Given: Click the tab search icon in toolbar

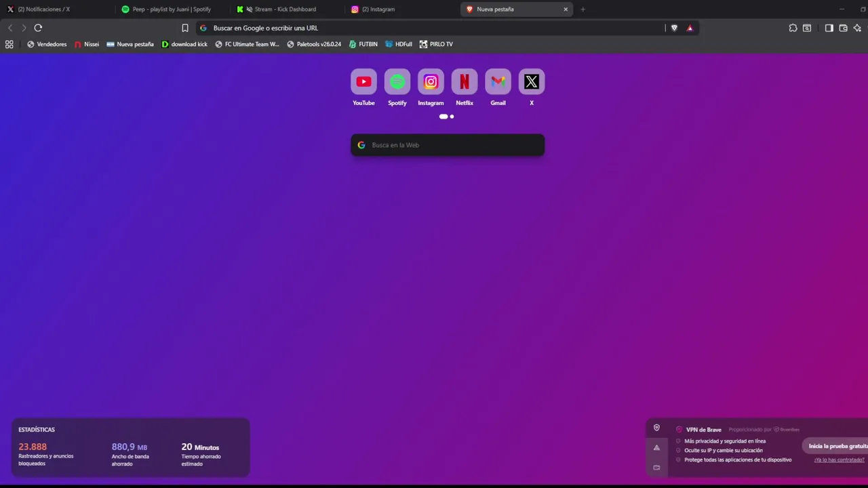Looking at the screenshot, I should (x=807, y=28).
